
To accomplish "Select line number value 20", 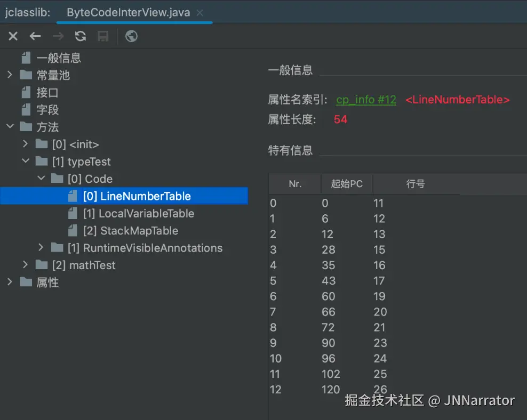I will pyautogui.click(x=380, y=312).
